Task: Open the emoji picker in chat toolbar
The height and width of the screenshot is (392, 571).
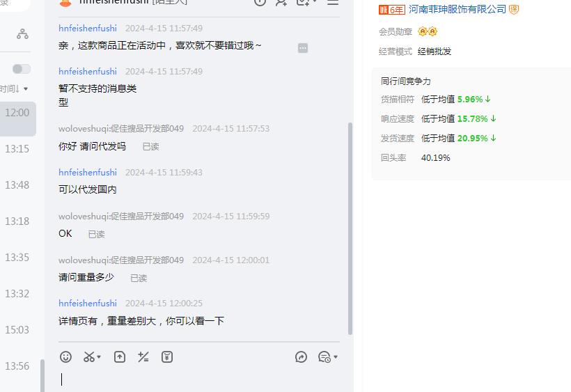Action: tap(65, 357)
